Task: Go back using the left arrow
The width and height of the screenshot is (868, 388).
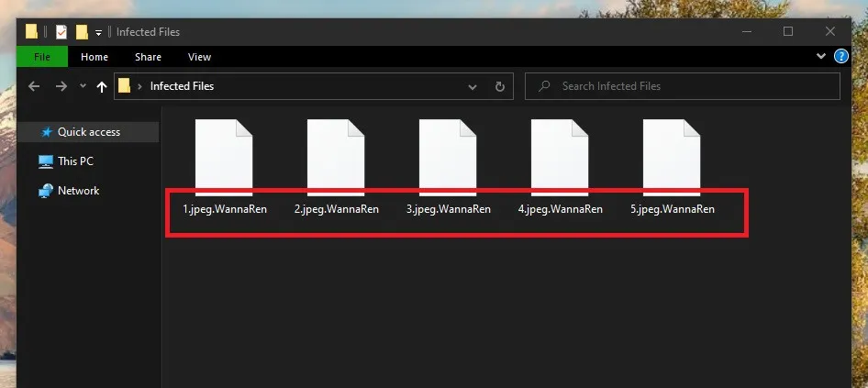Action: coord(34,86)
